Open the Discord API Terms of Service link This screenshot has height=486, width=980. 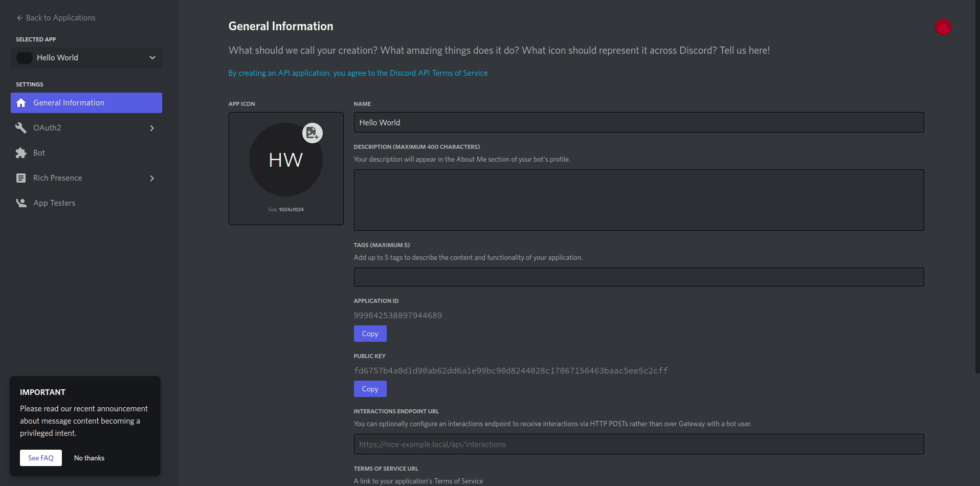click(x=358, y=73)
